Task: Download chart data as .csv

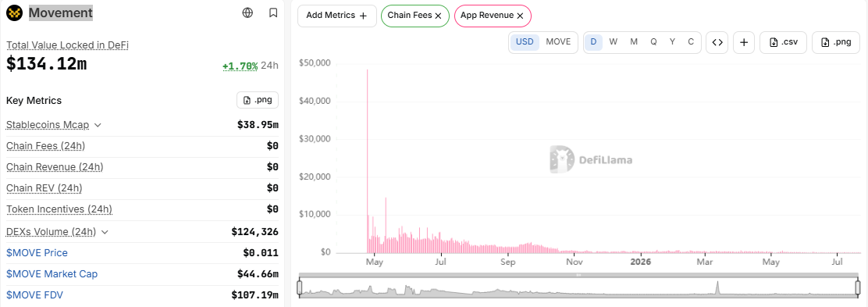Action: point(783,42)
